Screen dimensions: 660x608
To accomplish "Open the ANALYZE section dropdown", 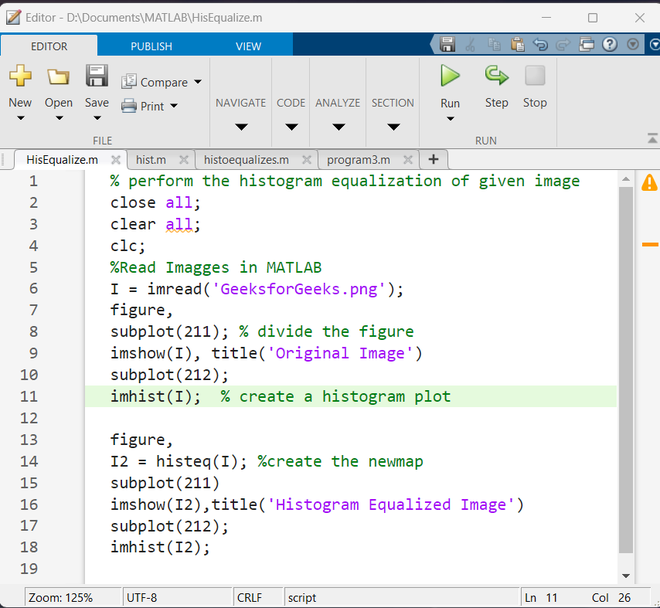I will [338, 126].
